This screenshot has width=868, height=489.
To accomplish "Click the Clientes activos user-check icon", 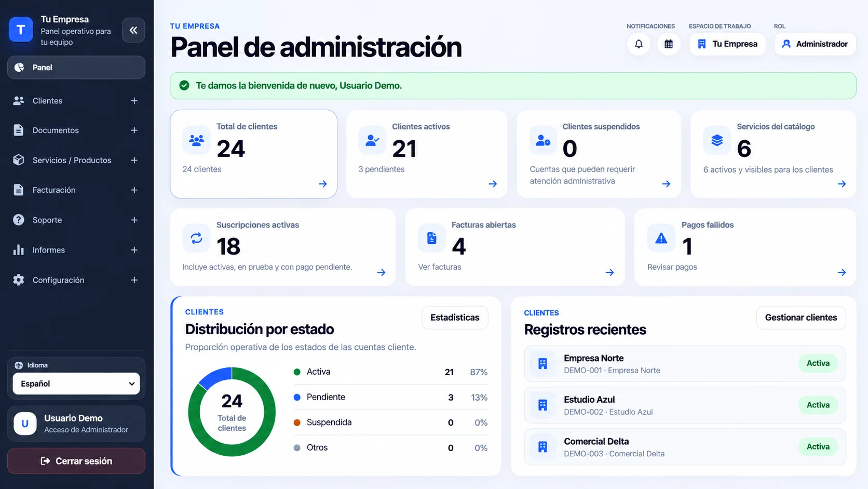I will coord(372,140).
